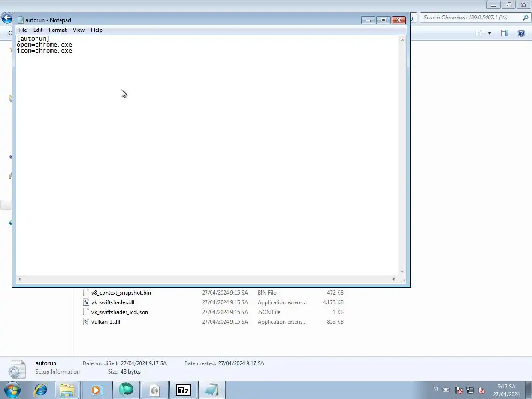Minimize the Explorer window behind Notepad
This screenshot has height=399, width=532.
[x=493, y=5]
